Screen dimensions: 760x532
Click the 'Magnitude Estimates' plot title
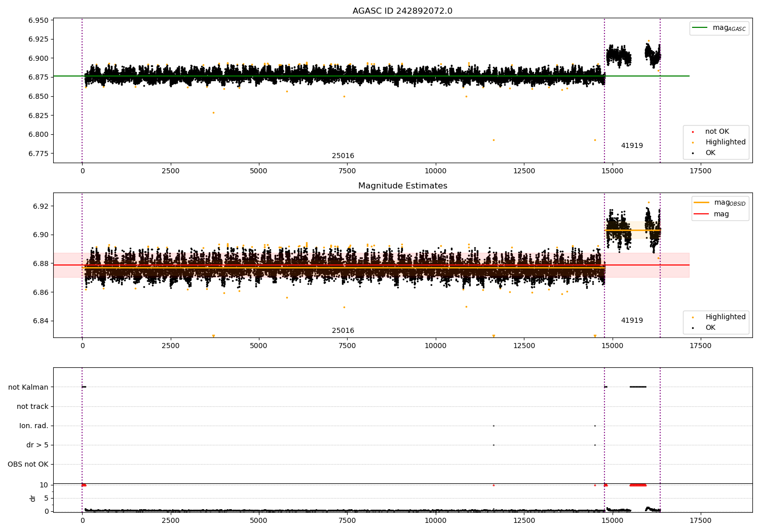[x=402, y=186]
